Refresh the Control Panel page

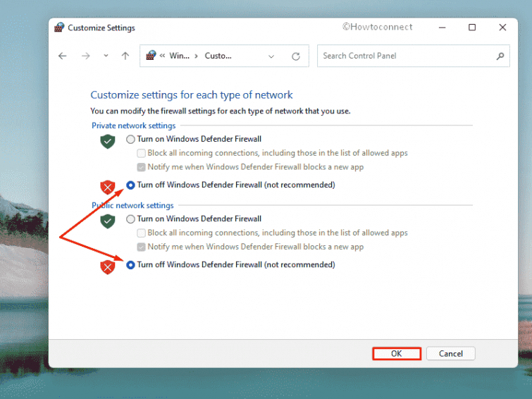point(296,56)
